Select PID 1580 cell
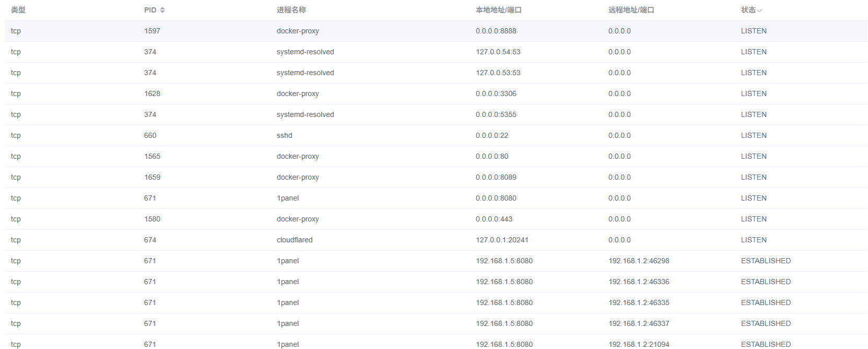The image size is (868, 349). click(x=153, y=219)
